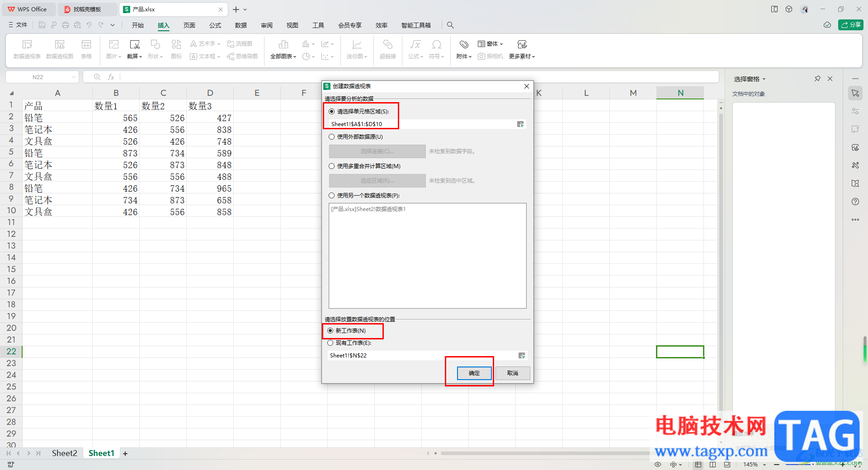Click the Hyperlink (超链接) icon
The width and height of the screenshot is (868, 470).
pyautogui.click(x=388, y=49)
